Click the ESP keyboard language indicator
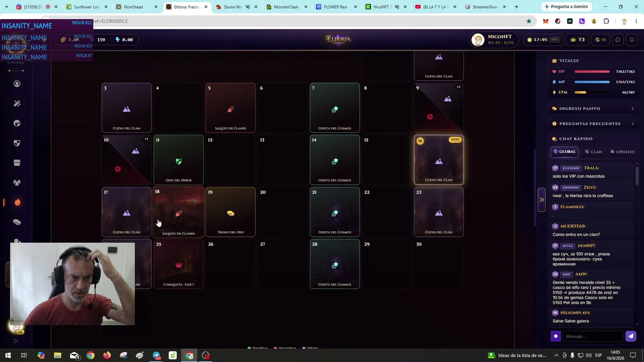Screen dimensions: 644x362 tap(598, 355)
